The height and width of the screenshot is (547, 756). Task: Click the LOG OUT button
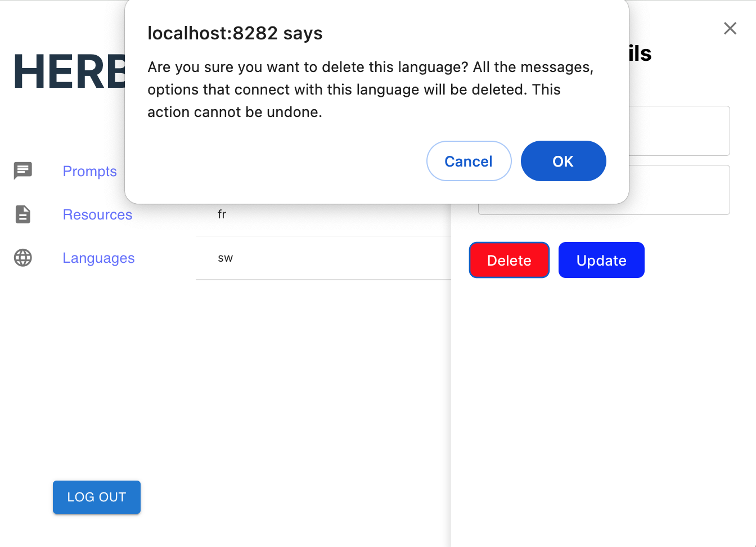[97, 497]
